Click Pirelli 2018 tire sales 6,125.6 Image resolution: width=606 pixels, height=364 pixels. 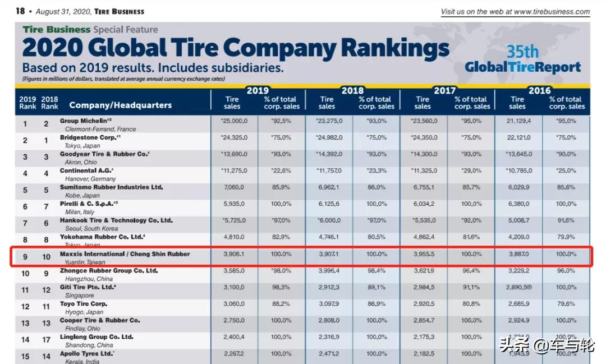click(329, 204)
